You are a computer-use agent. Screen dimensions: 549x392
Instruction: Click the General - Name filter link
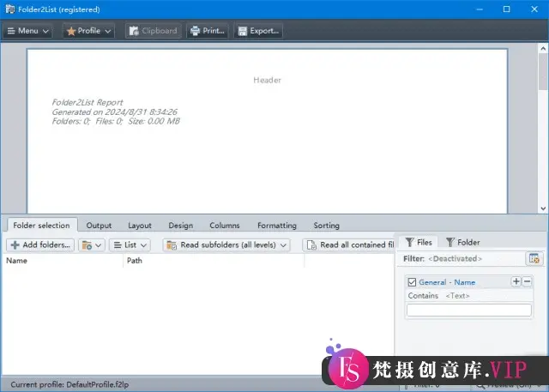click(x=447, y=282)
